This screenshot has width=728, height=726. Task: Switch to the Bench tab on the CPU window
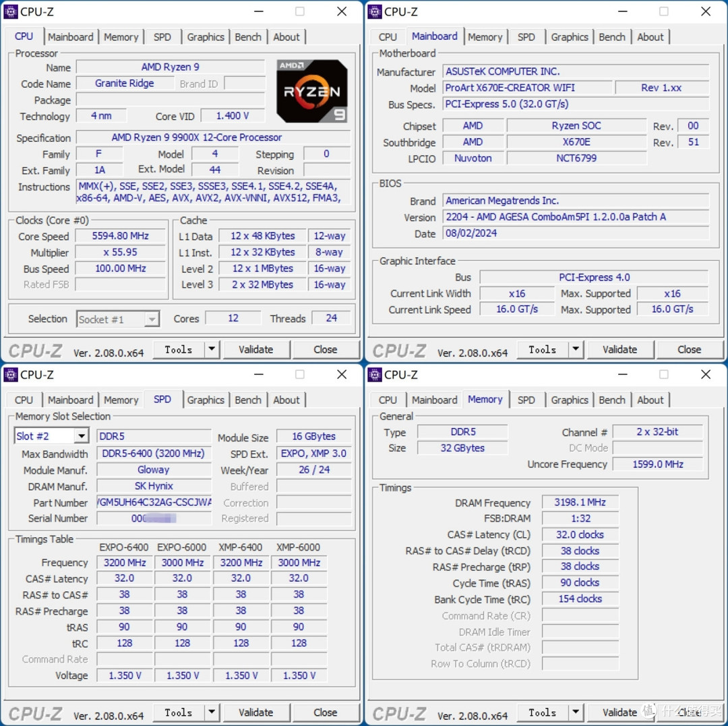click(248, 37)
